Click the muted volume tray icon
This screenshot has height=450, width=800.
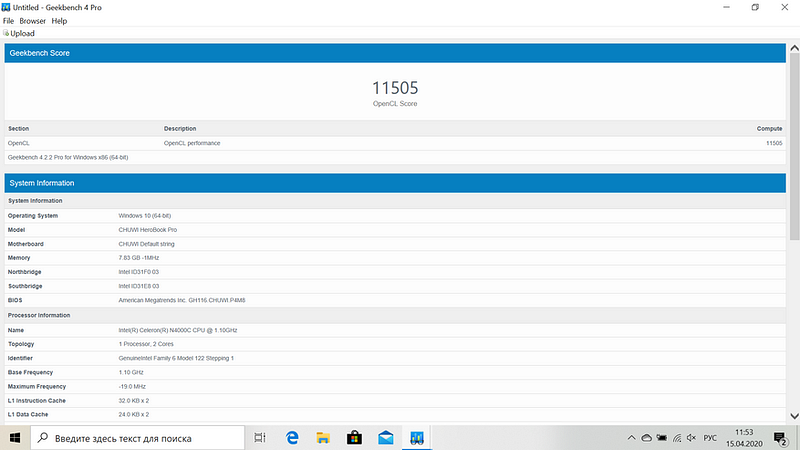pyautogui.click(x=691, y=438)
